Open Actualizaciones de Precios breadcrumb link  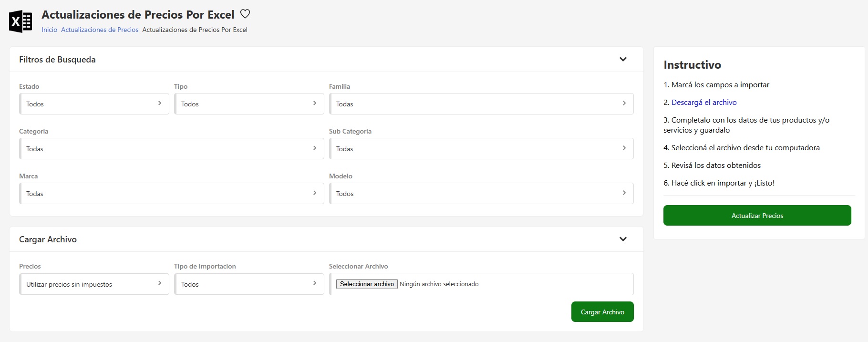pos(100,30)
